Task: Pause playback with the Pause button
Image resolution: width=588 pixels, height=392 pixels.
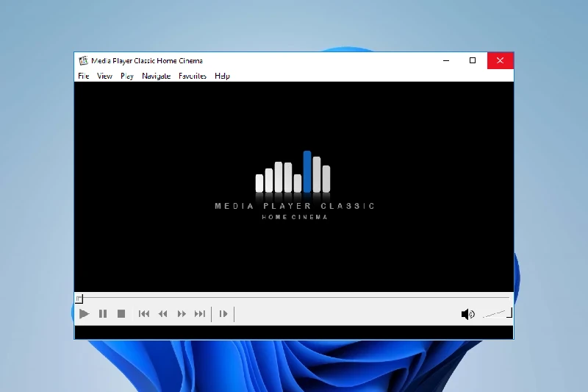Action: (x=103, y=314)
